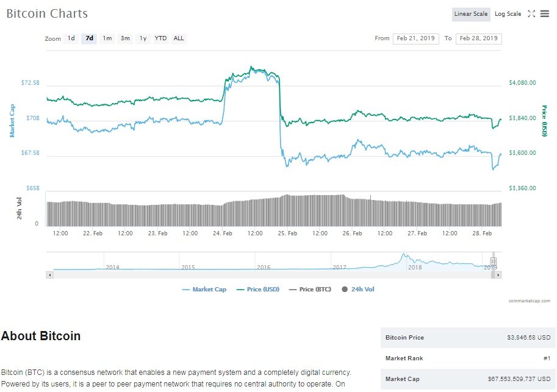Set zoom range to 7d
The image size is (557, 392).
[x=89, y=38]
